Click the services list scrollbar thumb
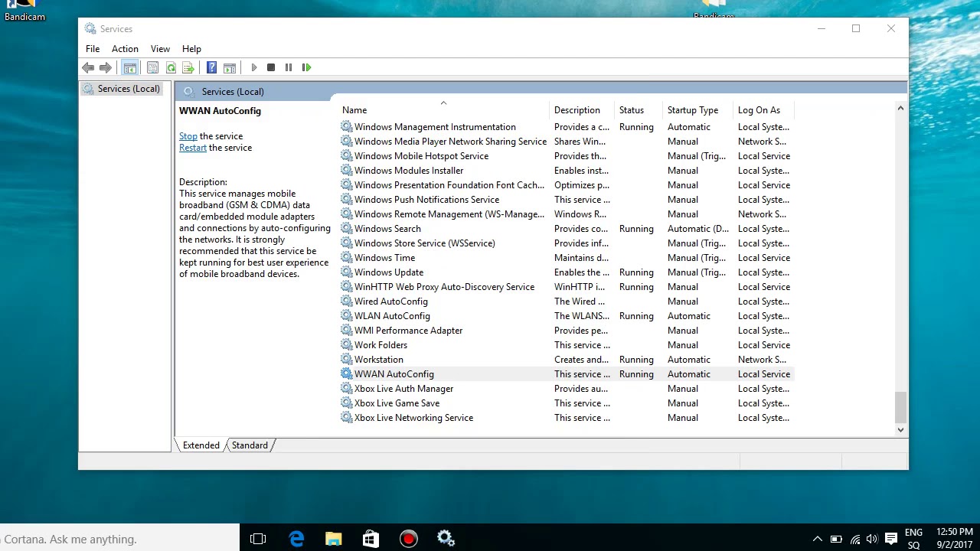This screenshot has width=980, height=551. point(900,406)
